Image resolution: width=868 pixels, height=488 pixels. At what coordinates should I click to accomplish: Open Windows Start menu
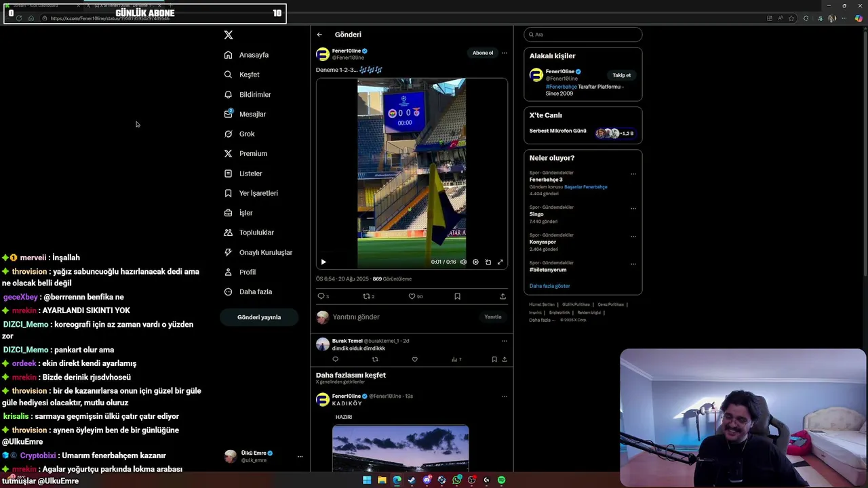click(x=367, y=480)
